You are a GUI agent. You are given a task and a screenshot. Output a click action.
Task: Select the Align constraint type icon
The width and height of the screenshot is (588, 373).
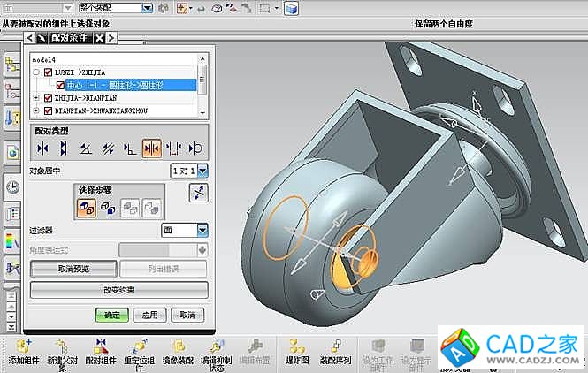64,148
